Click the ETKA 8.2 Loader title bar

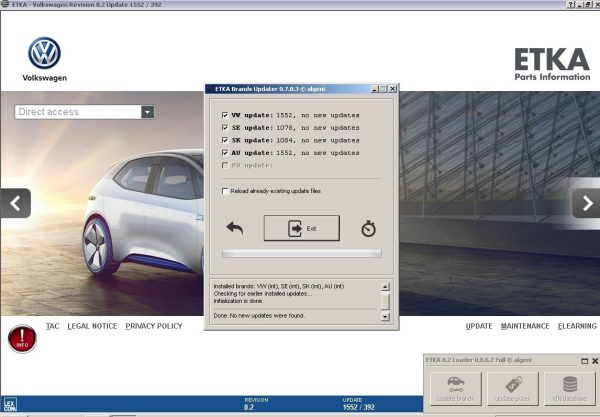coord(501,360)
